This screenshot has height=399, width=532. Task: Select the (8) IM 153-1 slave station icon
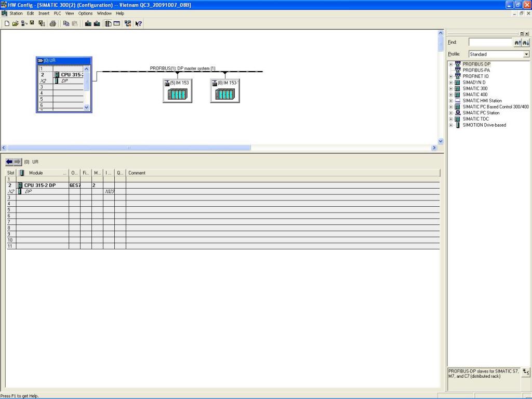225,90
